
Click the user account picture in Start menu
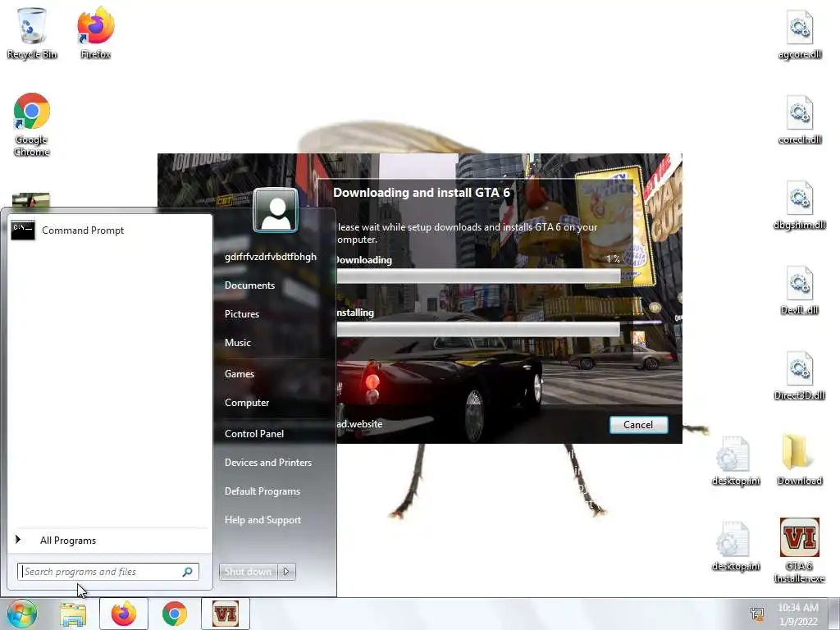tap(276, 210)
